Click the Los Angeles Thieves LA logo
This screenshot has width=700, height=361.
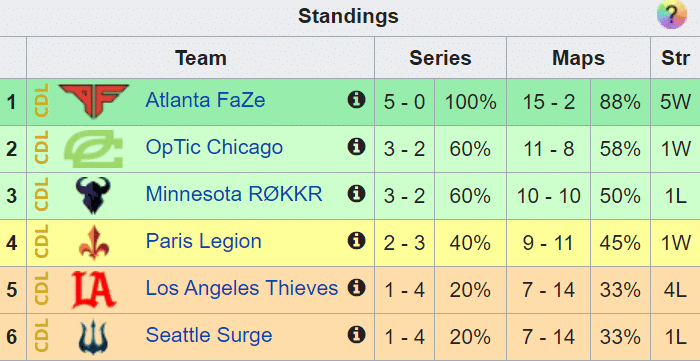94,290
